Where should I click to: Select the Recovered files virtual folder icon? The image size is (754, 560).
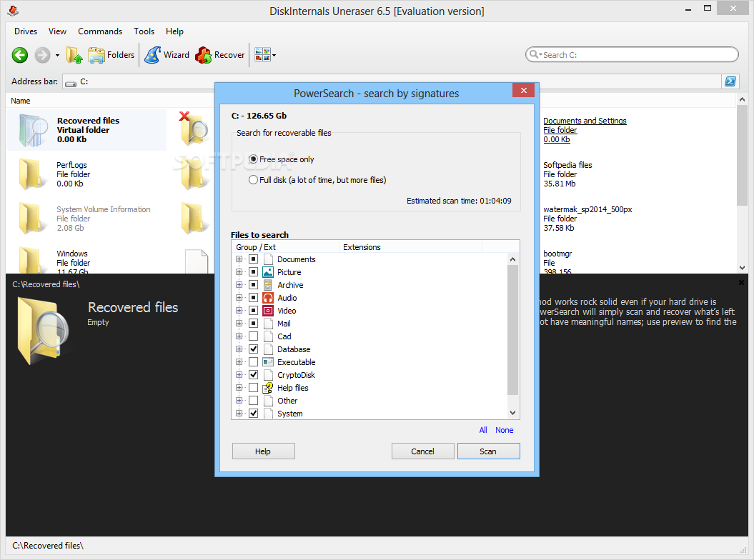click(33, 130)
